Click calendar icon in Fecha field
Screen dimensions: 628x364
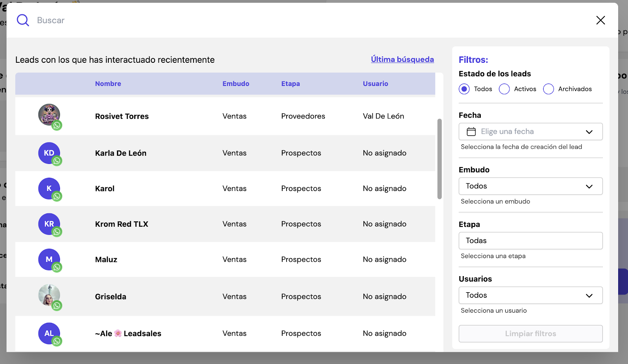tap(471, 132)
